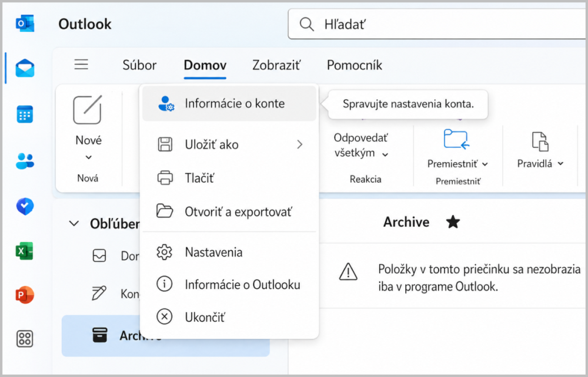
Task: Switch to the Zobraziť tab
Action: 276,65
